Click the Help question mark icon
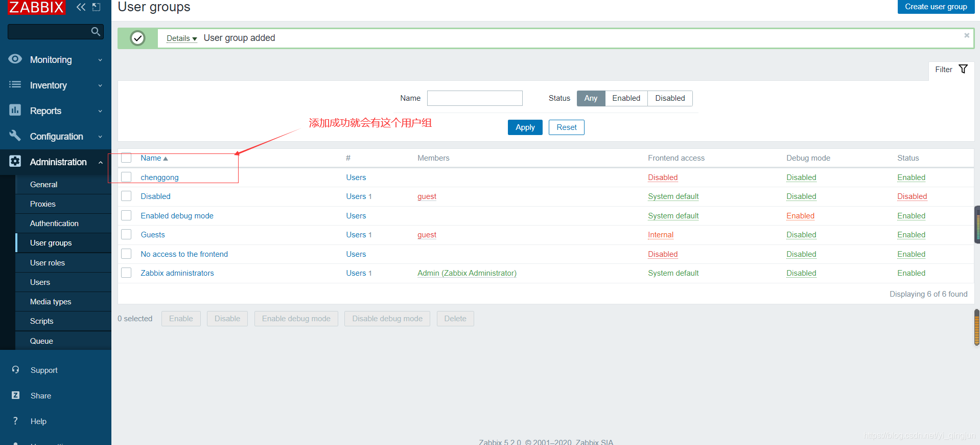980x445 pixels. pos(15,420)
